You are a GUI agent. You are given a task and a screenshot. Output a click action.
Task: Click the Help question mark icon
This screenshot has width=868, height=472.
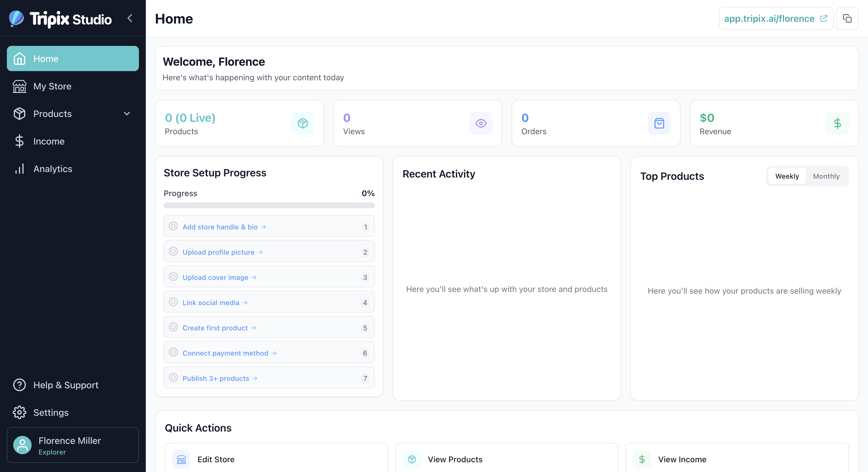tap(20, 385)
